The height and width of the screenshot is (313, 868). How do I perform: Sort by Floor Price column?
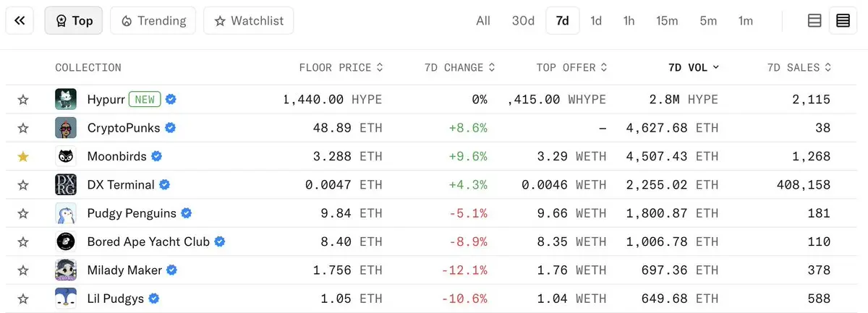pos(341,68)
